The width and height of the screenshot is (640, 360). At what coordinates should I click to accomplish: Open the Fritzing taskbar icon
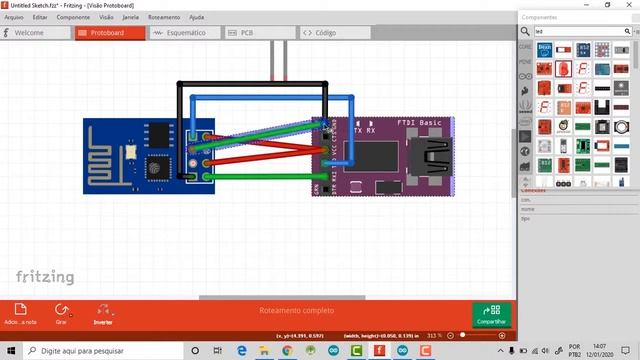379,351
